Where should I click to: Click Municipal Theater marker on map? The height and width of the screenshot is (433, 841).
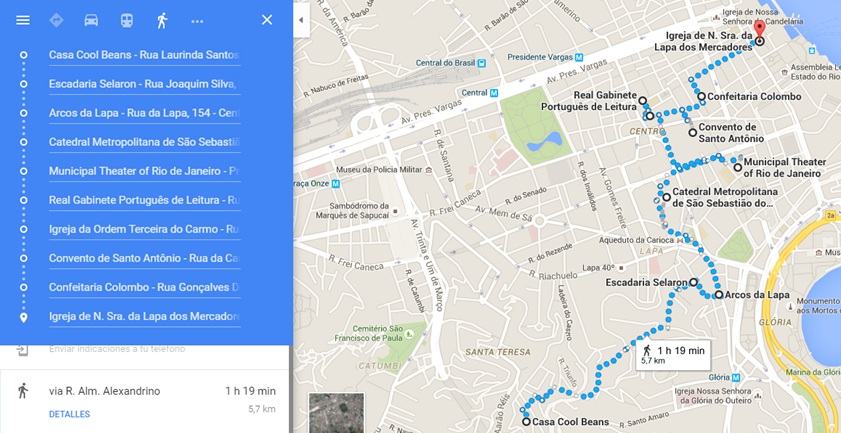point(737,167)
